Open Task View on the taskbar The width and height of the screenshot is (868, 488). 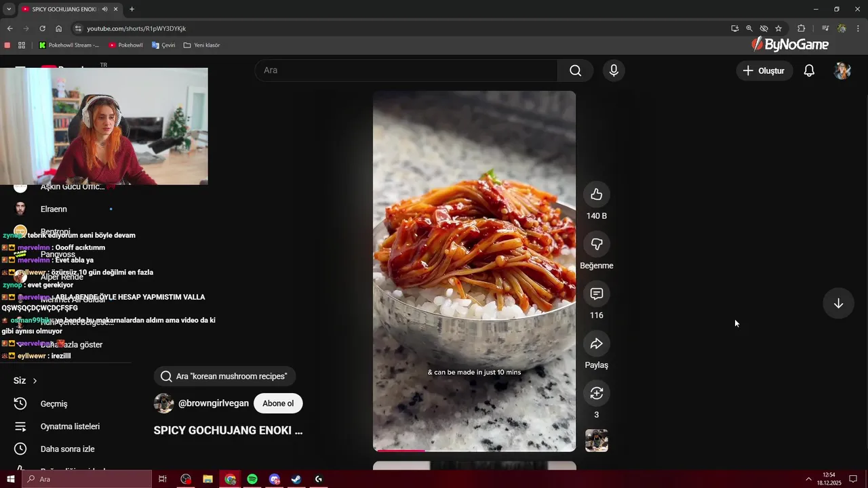point(163,479)
